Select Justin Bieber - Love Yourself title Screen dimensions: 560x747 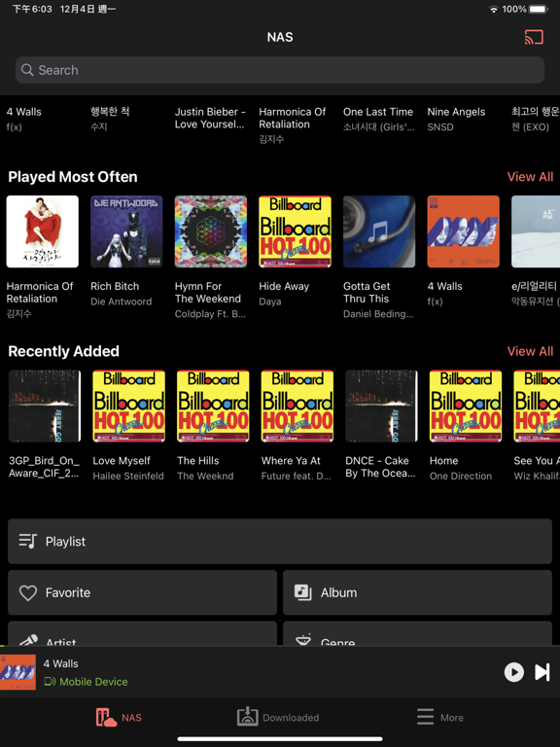210,118
